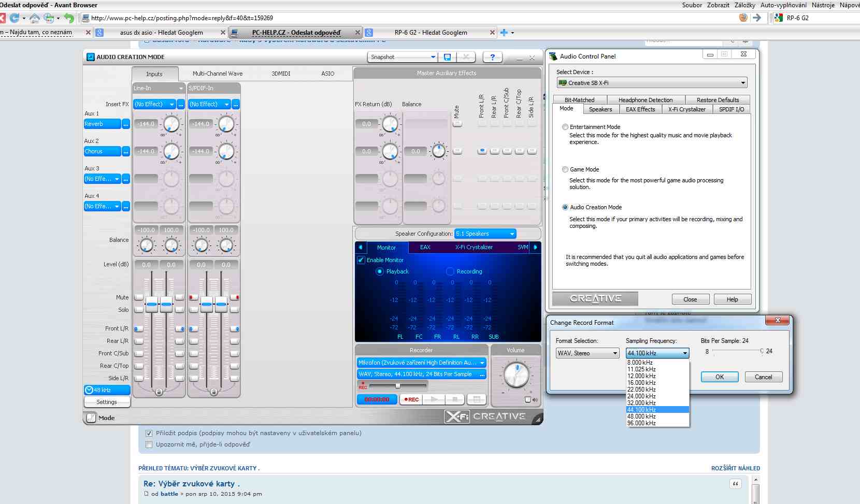Click ROZŠÍŘIT NÁHLED link
The height and width of the screenshot is (504, 860).
tap(735, 468)
